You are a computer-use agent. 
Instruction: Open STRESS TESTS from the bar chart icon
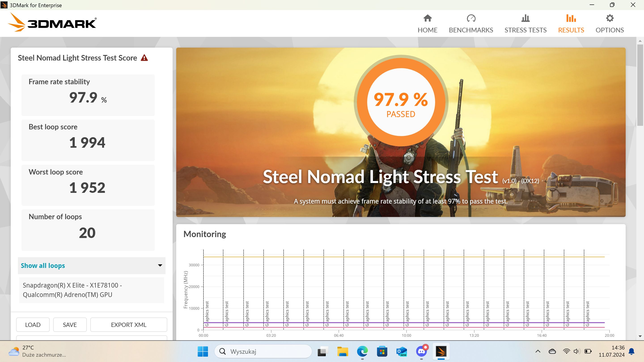click(525, 18)
